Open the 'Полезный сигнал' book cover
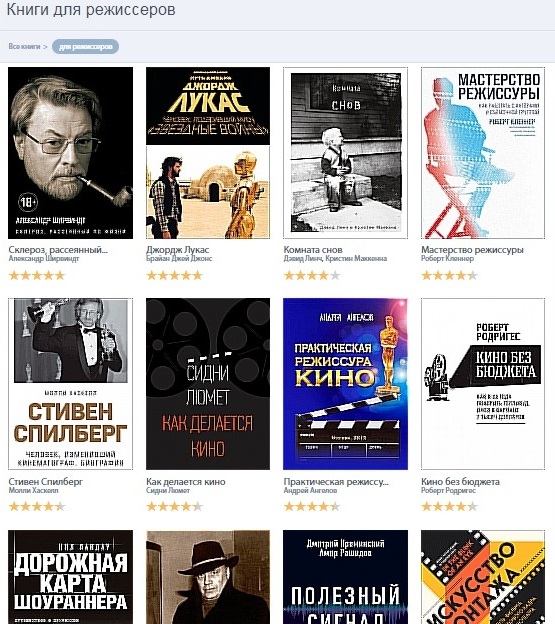555x624 pixels. point(345,577)
